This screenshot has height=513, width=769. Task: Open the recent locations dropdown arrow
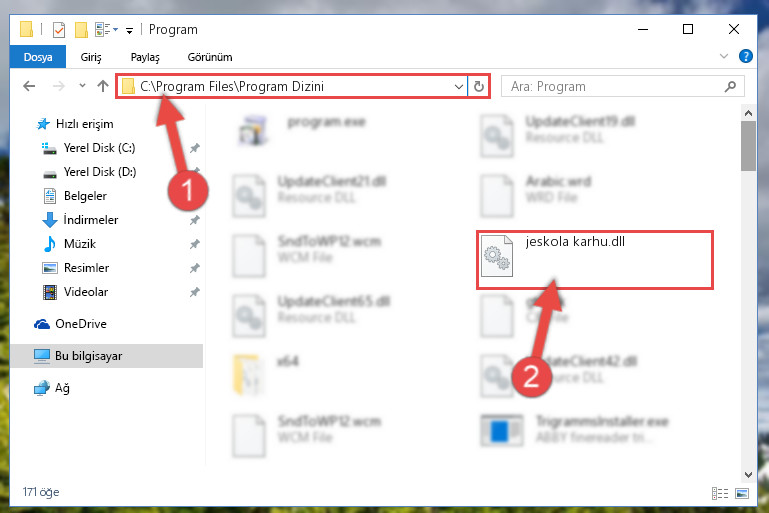point(82,86)
